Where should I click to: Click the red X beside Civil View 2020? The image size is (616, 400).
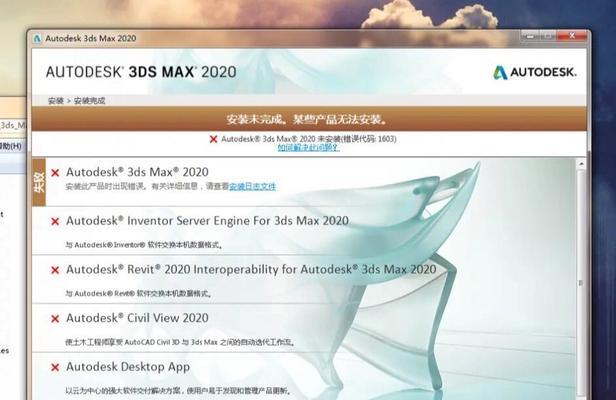click(x=55, y=319)
